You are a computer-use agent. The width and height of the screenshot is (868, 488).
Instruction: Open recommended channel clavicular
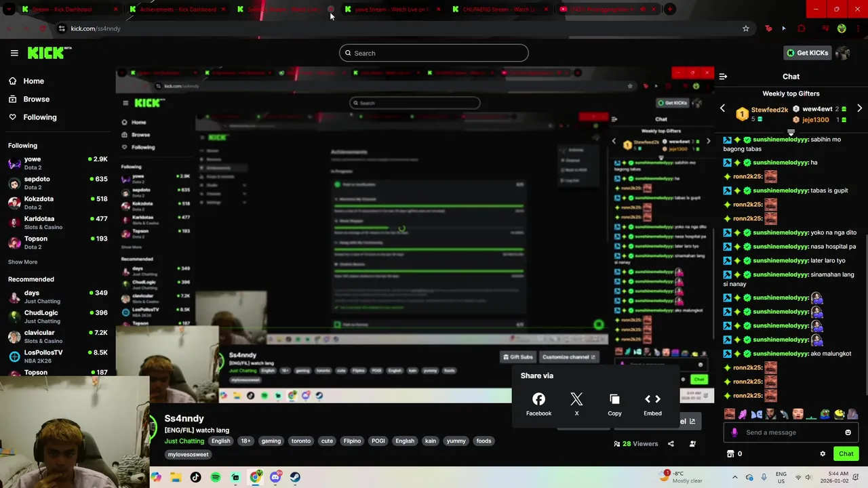(x=58, y=337)
